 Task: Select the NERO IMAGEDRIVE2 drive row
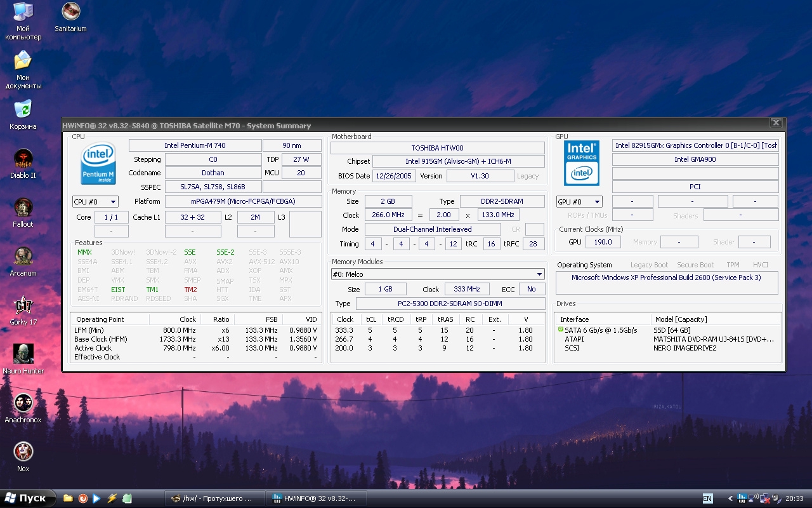click(668, 348)
